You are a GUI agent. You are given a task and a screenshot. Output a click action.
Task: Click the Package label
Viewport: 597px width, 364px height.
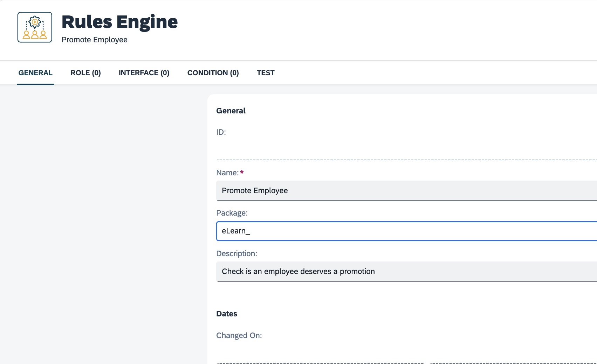tap(232, 212)
